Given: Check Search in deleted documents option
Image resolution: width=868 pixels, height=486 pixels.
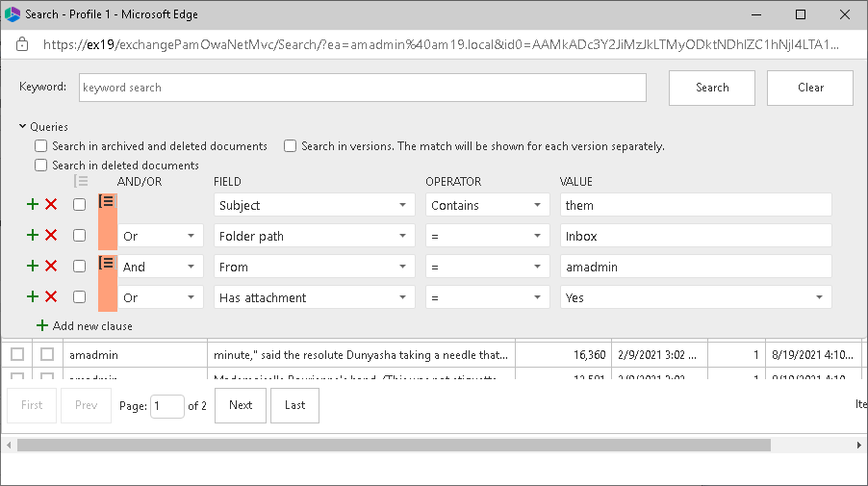Looking at the screenshot, I should click(41, 166).
